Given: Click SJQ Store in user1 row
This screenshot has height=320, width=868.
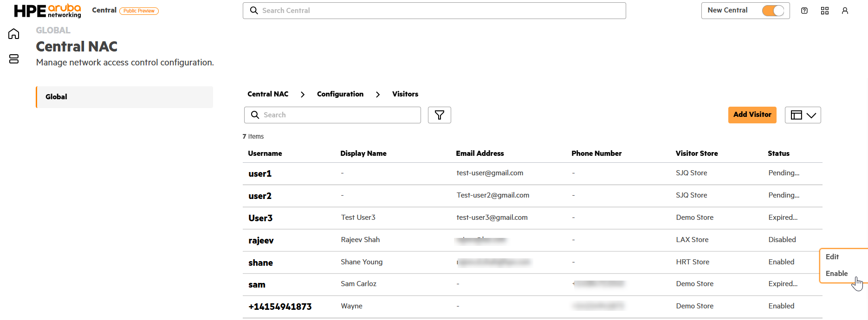Looking at the screenshot, I should [692, 173].
